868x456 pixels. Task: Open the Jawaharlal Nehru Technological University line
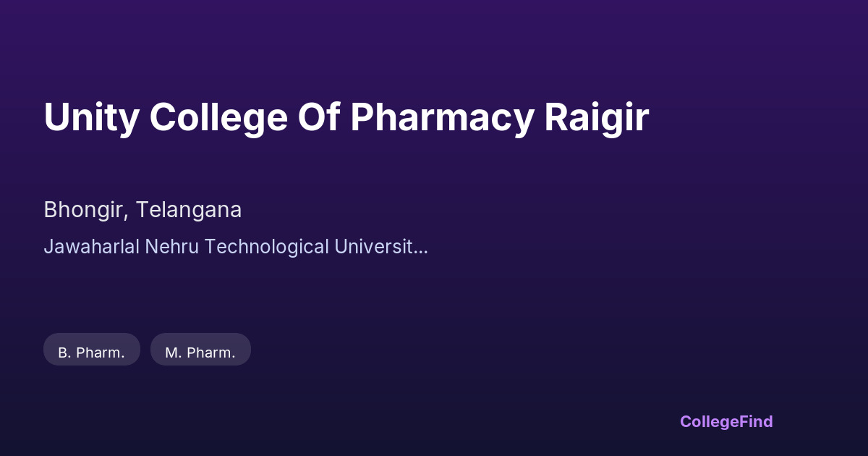(x=236, y=247)
